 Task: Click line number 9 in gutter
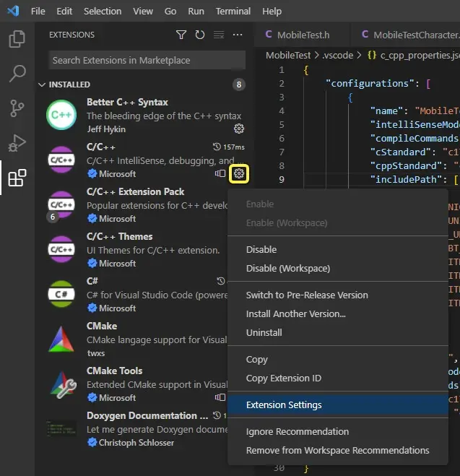point(282,179)
